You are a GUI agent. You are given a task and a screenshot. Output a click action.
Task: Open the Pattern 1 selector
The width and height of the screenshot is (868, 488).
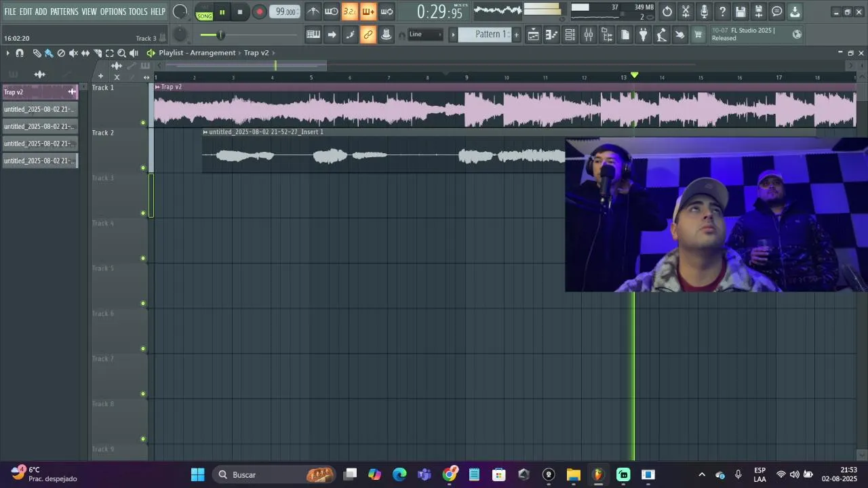pos(485,35)
